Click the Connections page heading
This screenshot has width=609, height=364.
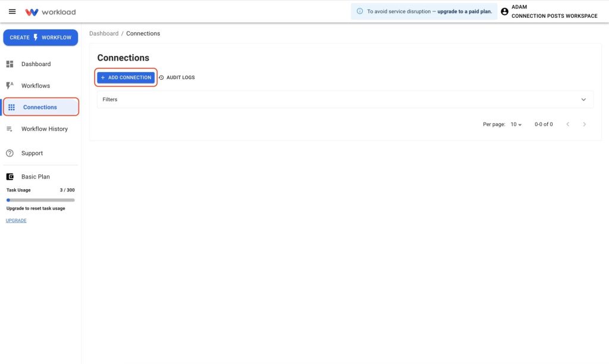(123, 58)
